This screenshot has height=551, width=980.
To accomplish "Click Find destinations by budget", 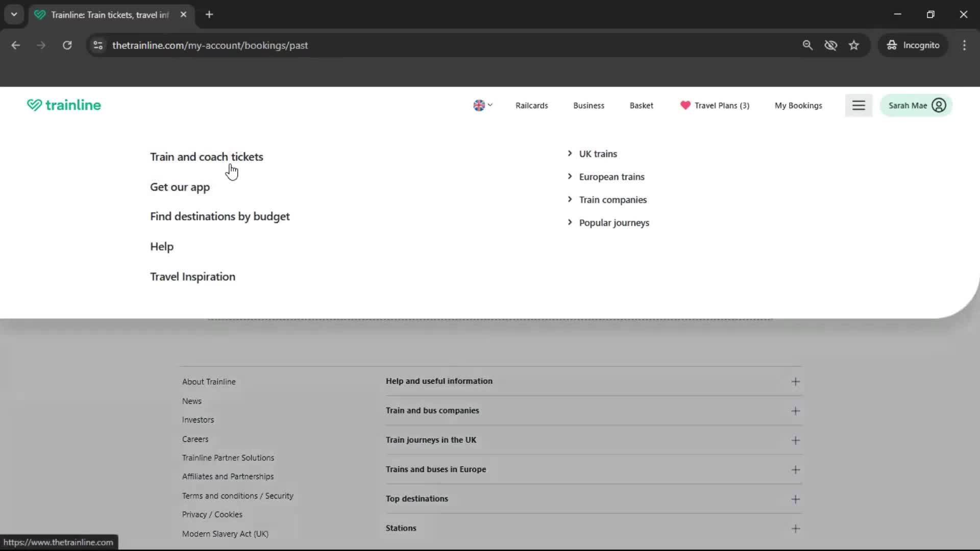I will (x=219, y=216).
